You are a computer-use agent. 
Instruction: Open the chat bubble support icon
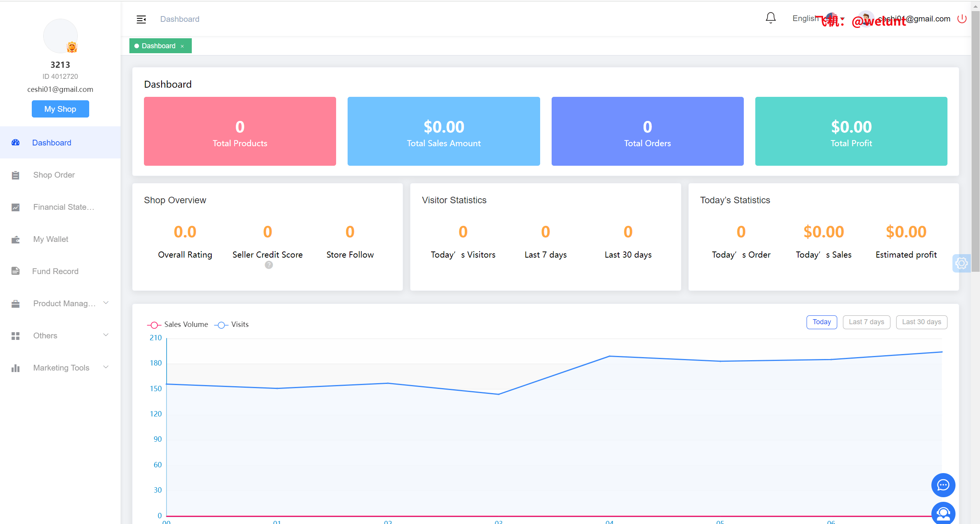tap(943, 485)
